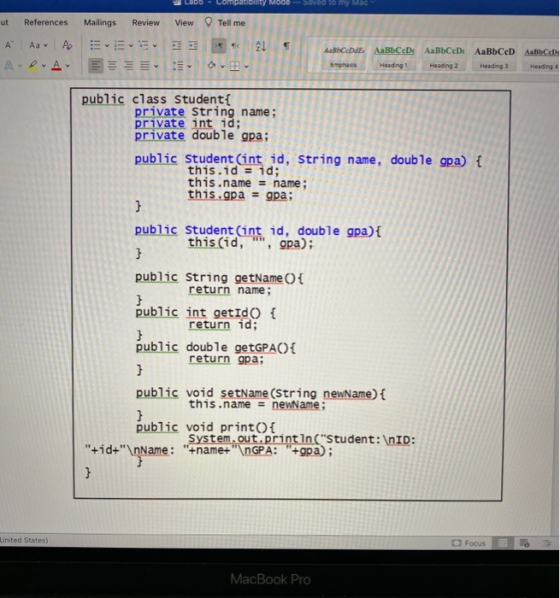Open the View ribbon tab
Screen dimensions: 560x598
(184, 23)
